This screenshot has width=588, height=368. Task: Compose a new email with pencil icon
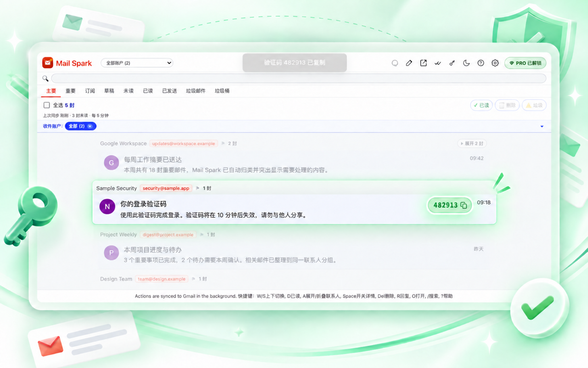(409, 63)
